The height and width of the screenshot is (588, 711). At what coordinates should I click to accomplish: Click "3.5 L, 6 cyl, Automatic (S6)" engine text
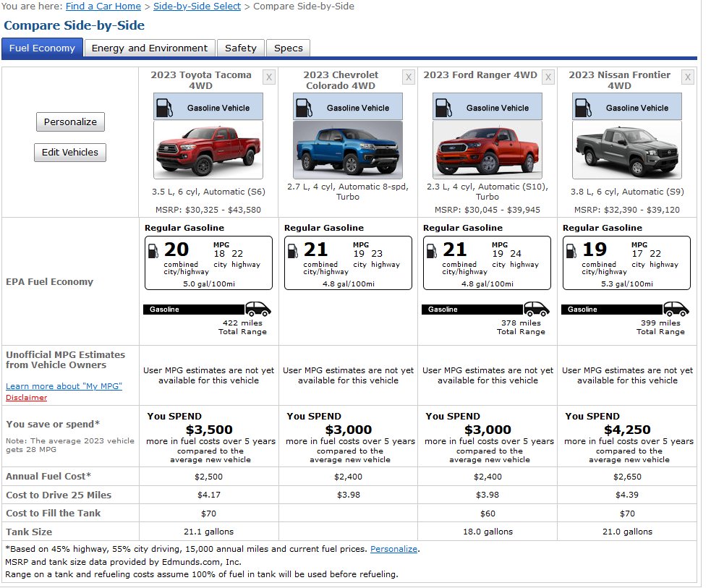[208, 192]
